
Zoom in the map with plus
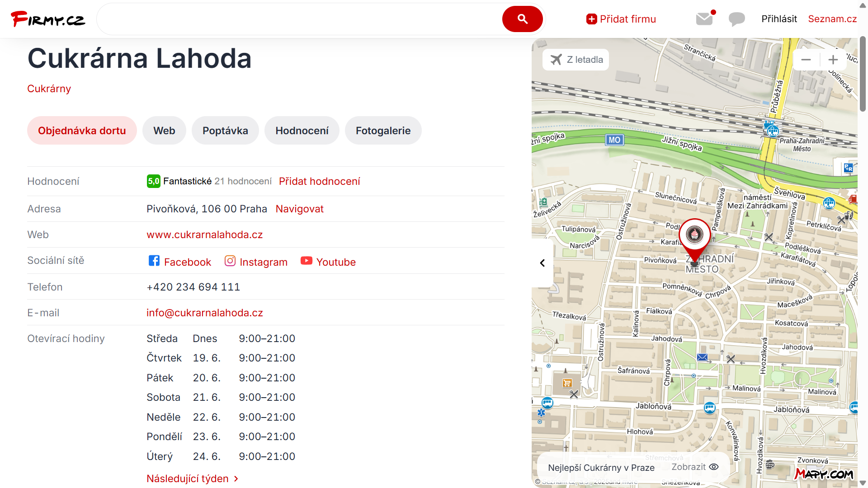pyautogui.click(x=833, y=60)
